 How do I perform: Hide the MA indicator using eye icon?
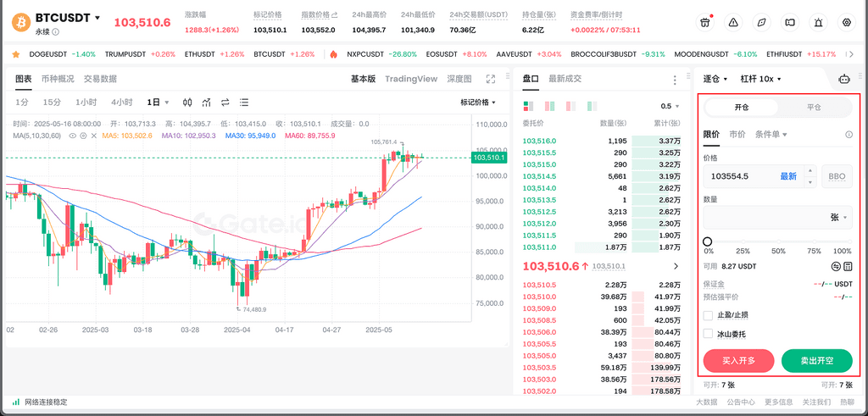click(x=72, y=136)
